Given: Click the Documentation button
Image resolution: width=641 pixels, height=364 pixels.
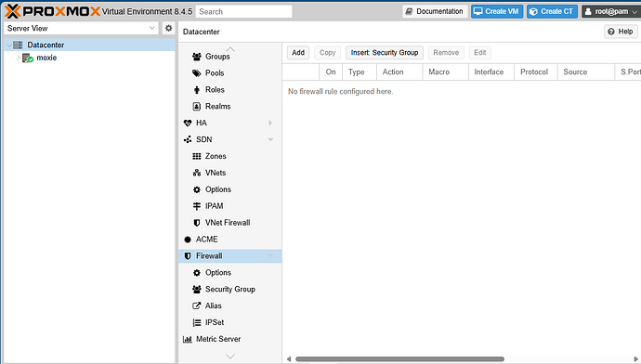Looking at the screenshot, I should (435, 11).
